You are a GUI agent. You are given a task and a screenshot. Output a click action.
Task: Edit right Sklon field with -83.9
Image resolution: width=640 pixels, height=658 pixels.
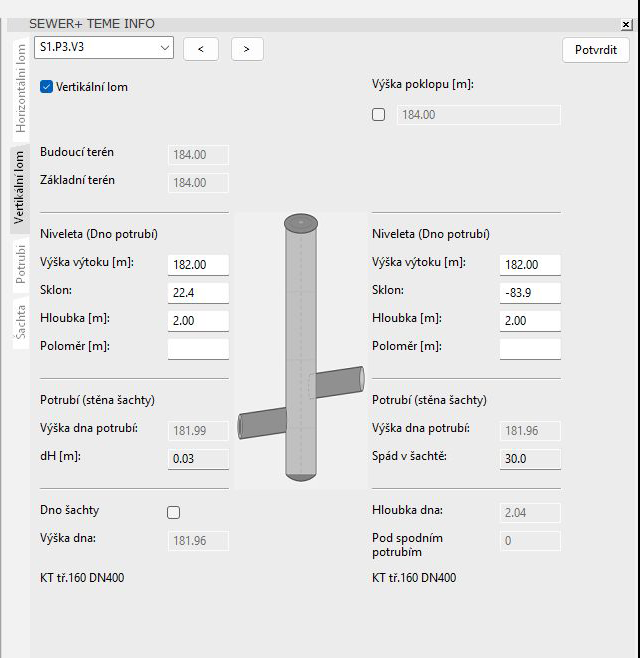click(x=530, y=293)
